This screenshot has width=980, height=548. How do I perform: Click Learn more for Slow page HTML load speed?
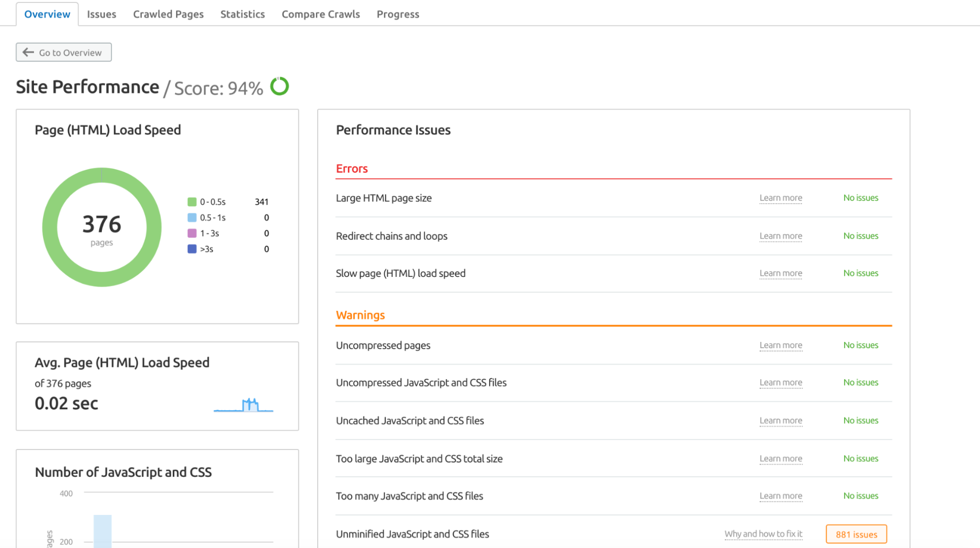780,273
